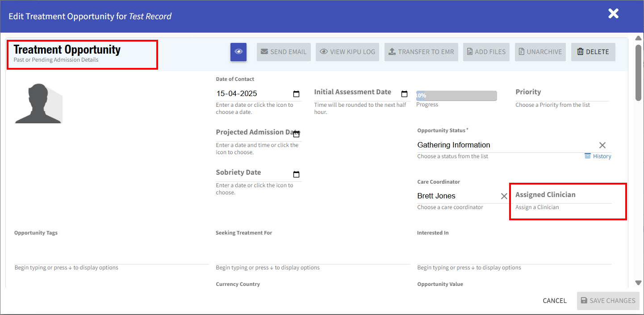
Task: Open Initial Assessment Date calendar icon
Action: tap(404, 94)
